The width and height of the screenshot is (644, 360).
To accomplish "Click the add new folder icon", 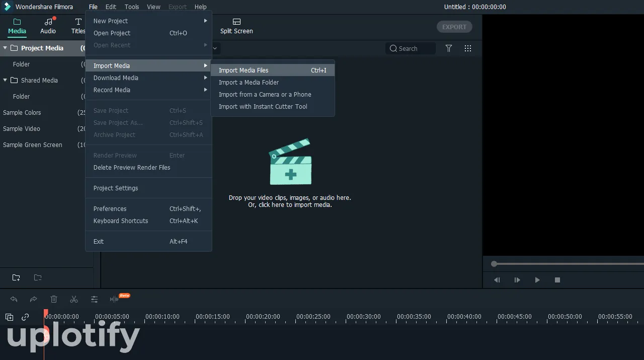I will pos(16,277).
